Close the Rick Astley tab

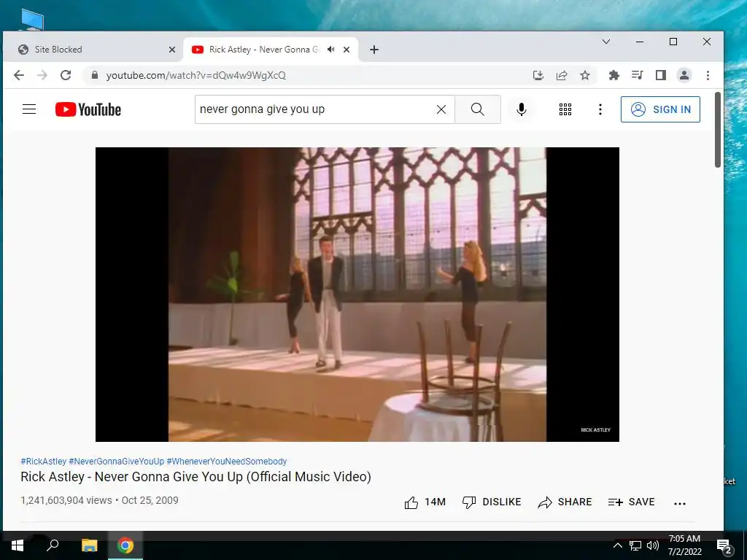click(347, 50)
